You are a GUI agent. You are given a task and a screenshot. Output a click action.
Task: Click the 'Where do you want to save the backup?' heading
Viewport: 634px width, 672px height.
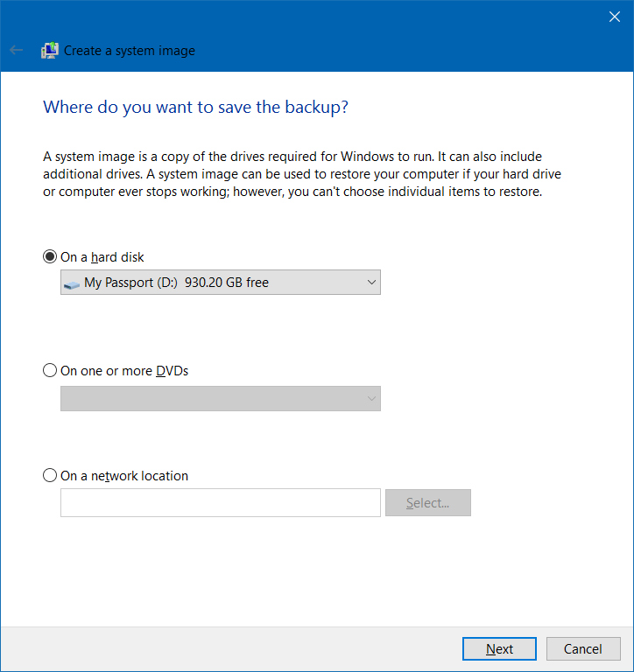click(x=196, y=108)
